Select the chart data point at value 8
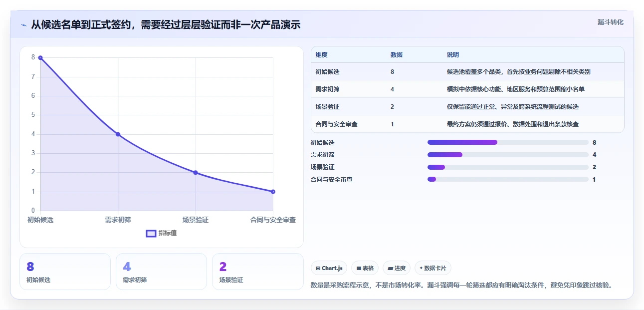 pos(40,58)
